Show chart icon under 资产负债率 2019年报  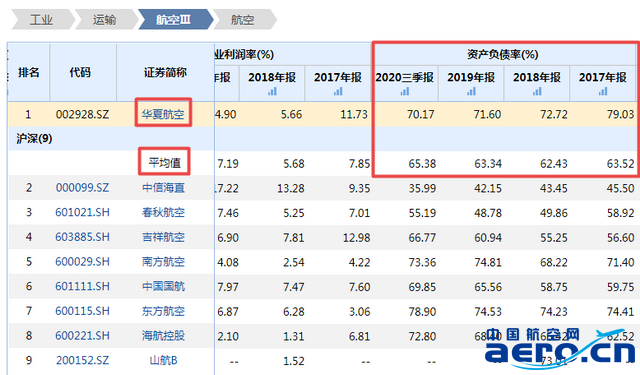[471, 92]
